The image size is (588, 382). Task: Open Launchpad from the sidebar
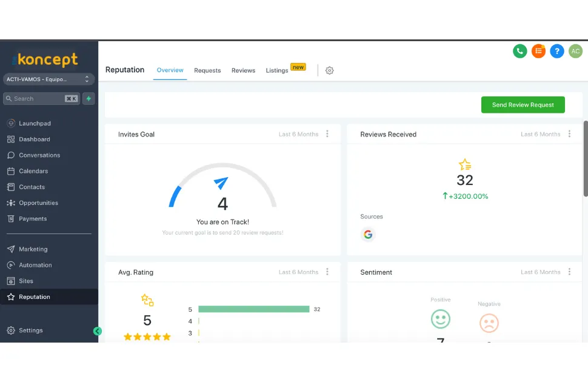[x=35, y=124]
